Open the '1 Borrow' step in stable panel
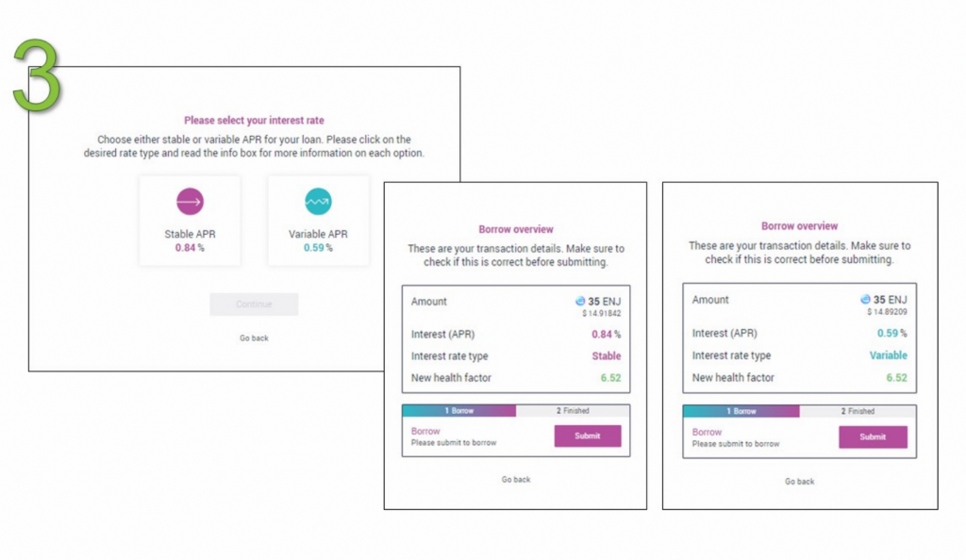966x560 pixels. (x=459, y=410)
